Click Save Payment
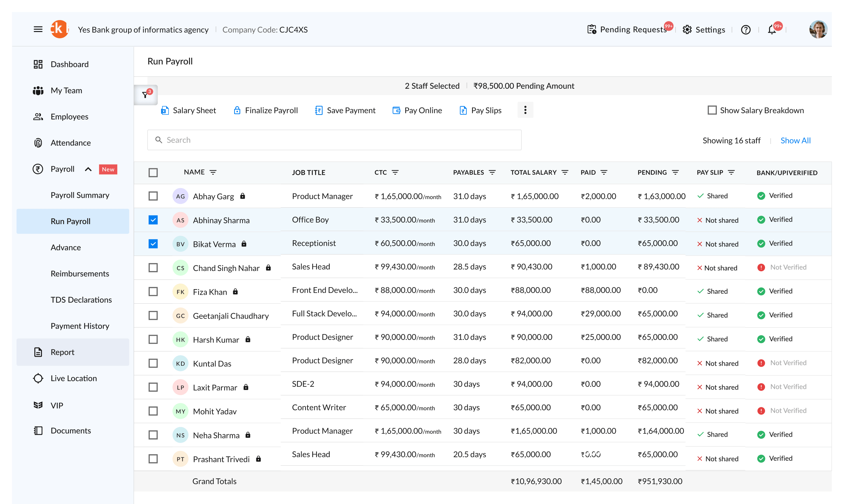 click(x=345, y=110)
